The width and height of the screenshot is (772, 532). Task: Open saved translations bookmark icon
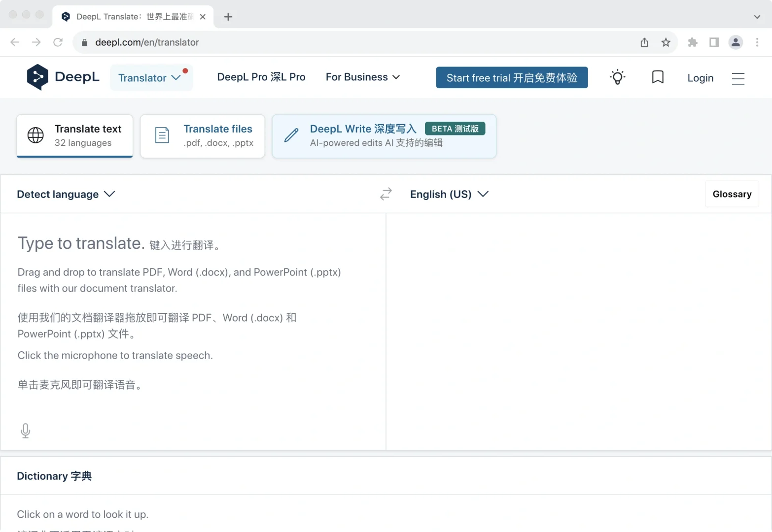coord(658,77)
